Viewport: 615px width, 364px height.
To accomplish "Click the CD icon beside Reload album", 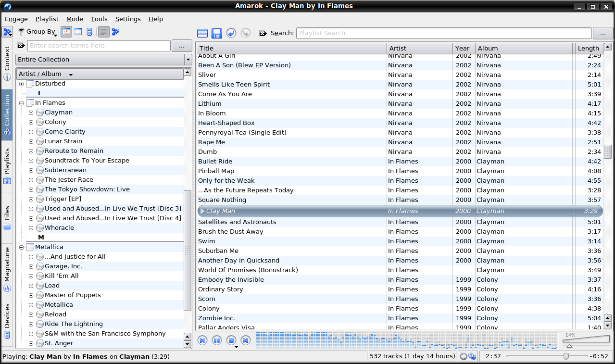I will click(x=40, y=314).
